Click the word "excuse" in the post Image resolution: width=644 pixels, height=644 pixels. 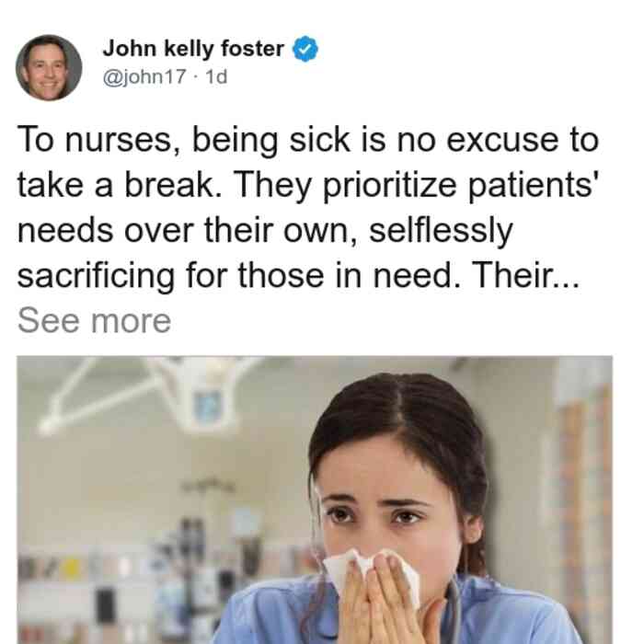502,141
